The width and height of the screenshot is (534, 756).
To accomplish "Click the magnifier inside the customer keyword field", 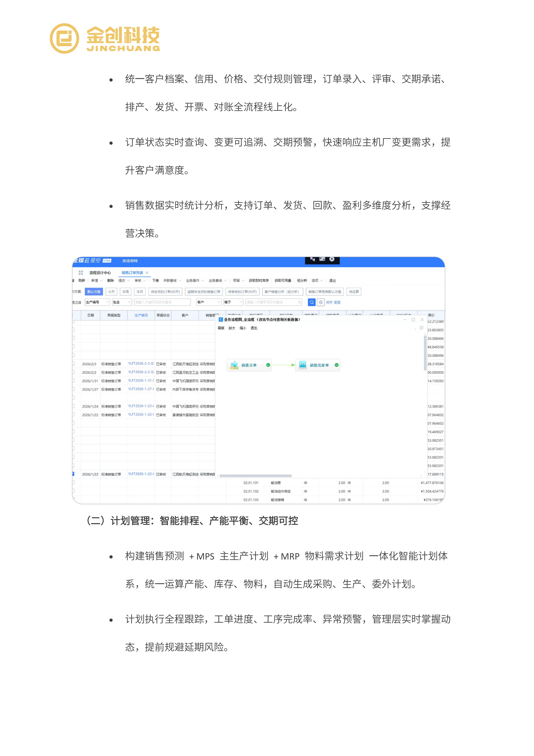I will [x=299, y=302].
